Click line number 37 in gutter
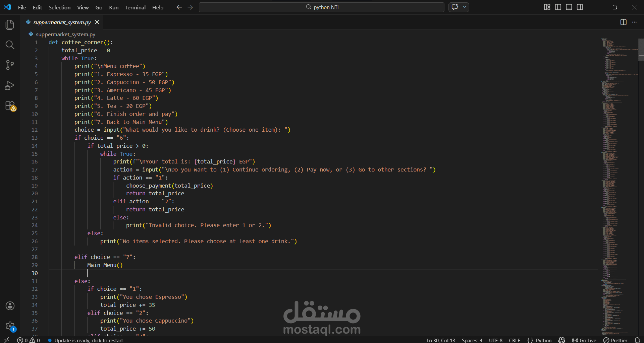Image resolution: width=644 pixels, height=343 pixels. [35, 329]
